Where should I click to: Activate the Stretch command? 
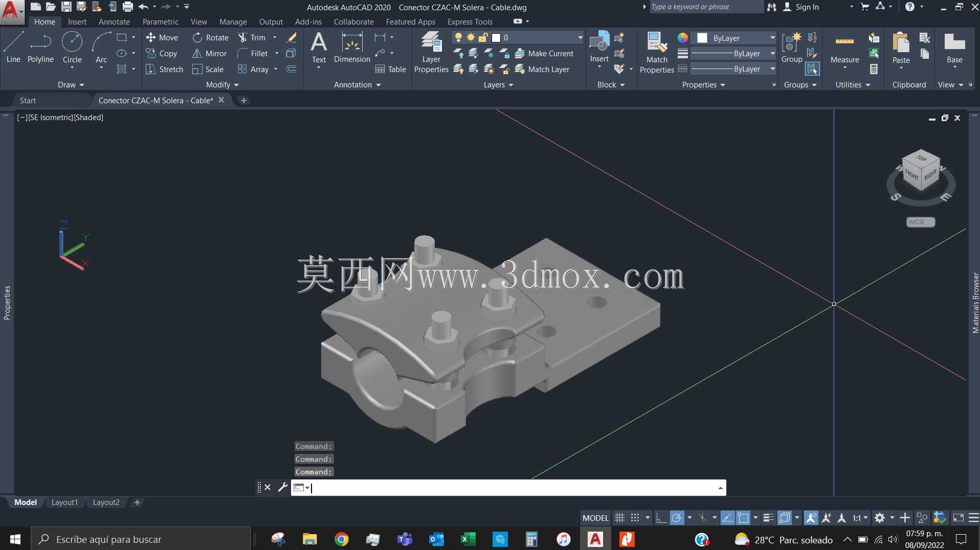[164, 69]
